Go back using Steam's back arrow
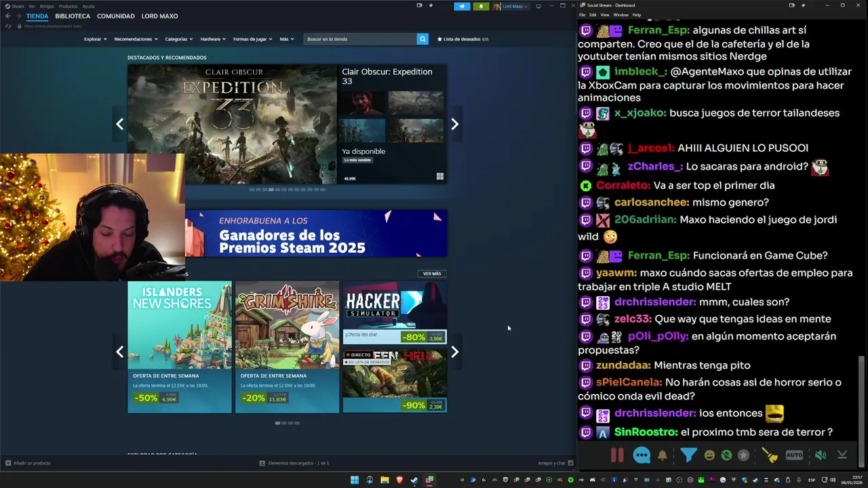868x488 pixels. pos(7,16)
